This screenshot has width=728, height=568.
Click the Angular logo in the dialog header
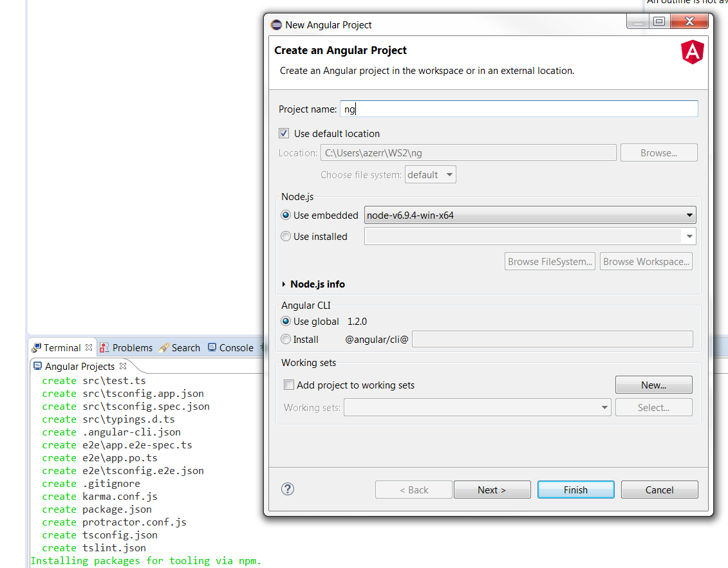693,52
